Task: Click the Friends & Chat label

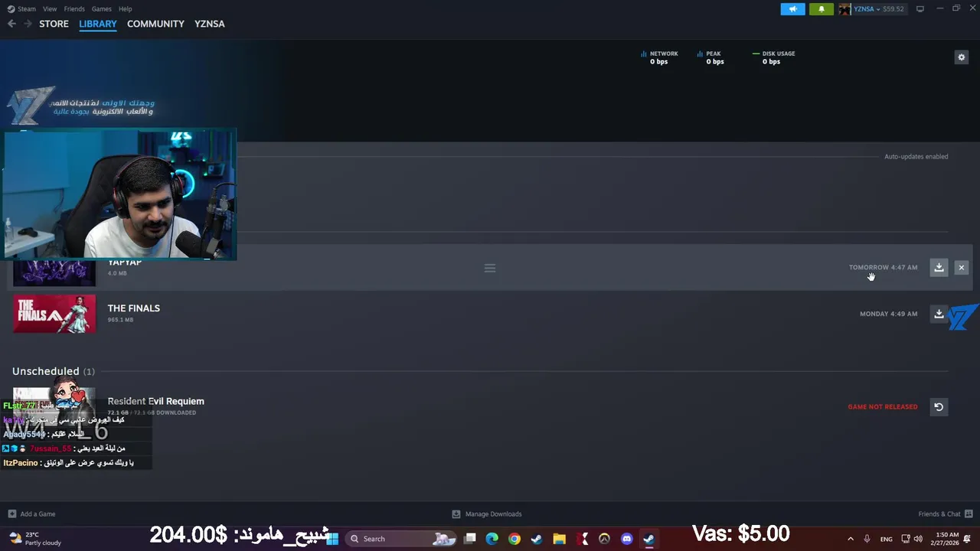Action: click(939, 514)
